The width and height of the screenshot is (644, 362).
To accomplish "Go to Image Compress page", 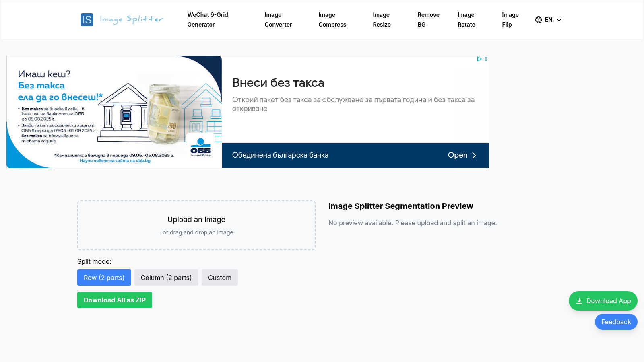I will point(332,20).
